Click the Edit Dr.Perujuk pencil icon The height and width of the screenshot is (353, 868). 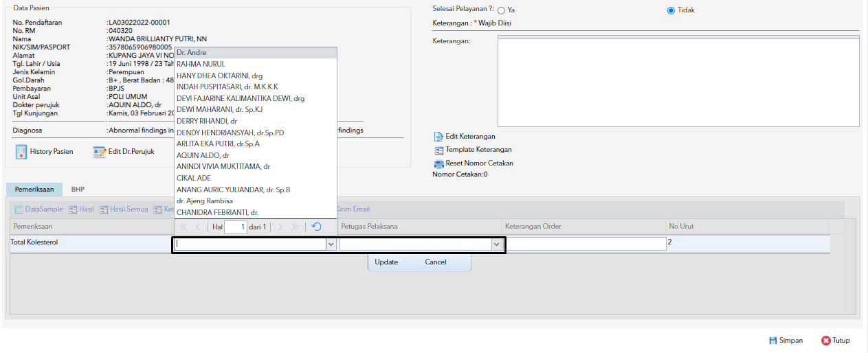point(100,152)
